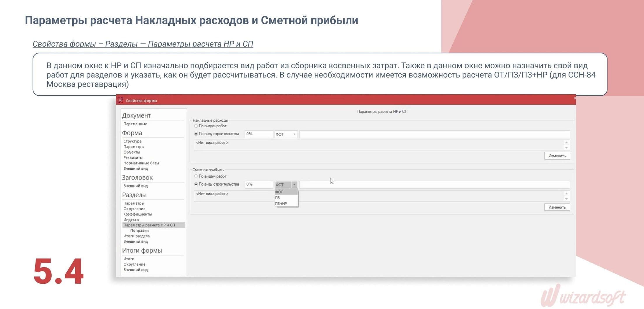This screenshot has width=644, height=309.
Task: Click Изменить in Сметная прибыль
Action: point(557,207)
